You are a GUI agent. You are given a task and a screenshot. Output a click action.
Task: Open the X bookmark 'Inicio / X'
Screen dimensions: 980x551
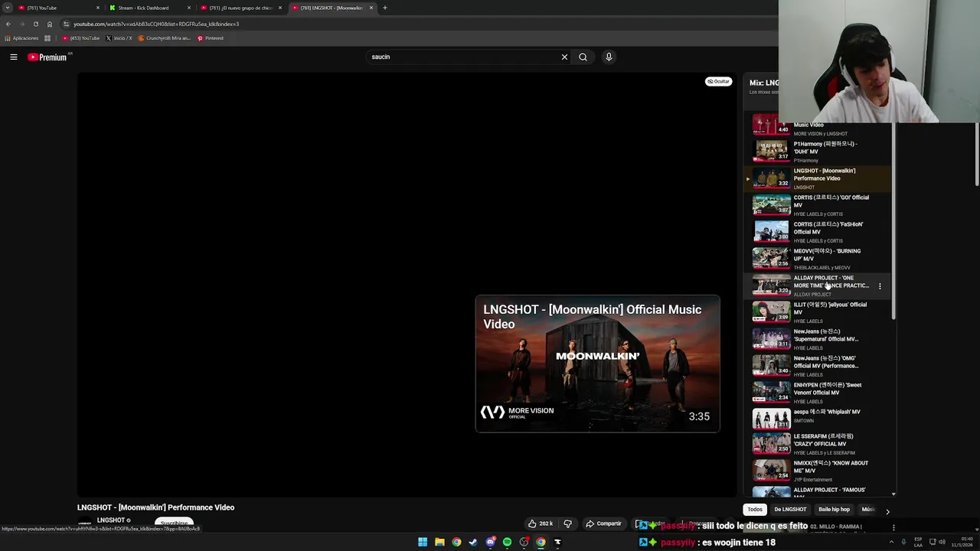119,38
